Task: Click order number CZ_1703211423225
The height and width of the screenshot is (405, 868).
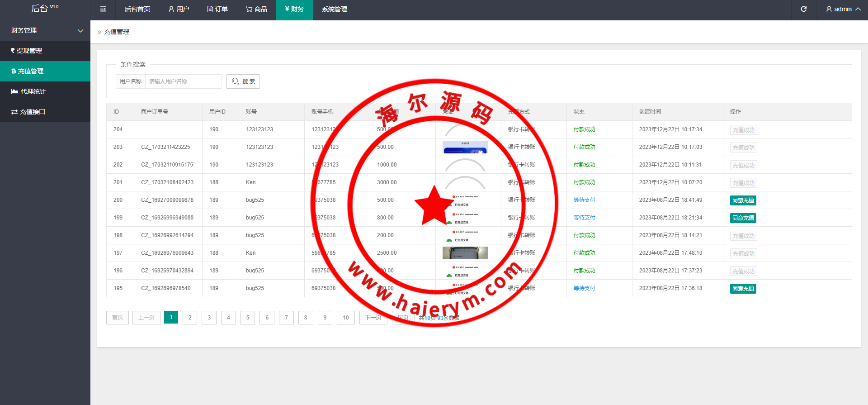Action: tap(165, 147)
